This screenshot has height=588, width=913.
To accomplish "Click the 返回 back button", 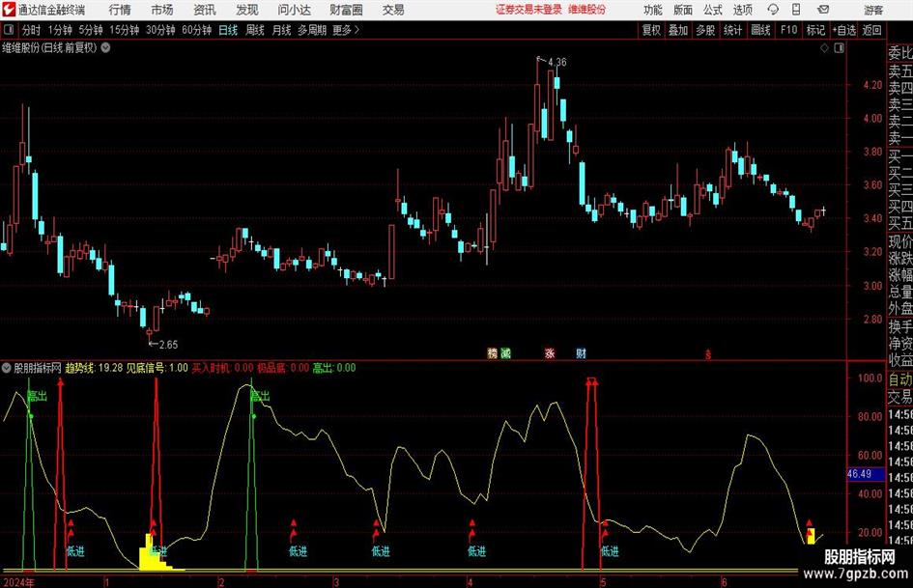I will tap(871, 30).
